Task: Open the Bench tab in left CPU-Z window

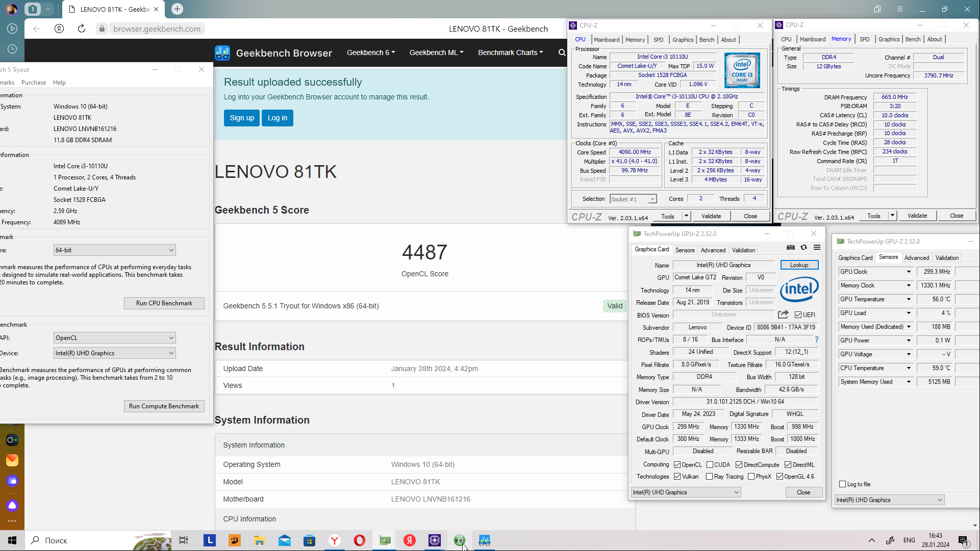Action: (x=707, y=40)
